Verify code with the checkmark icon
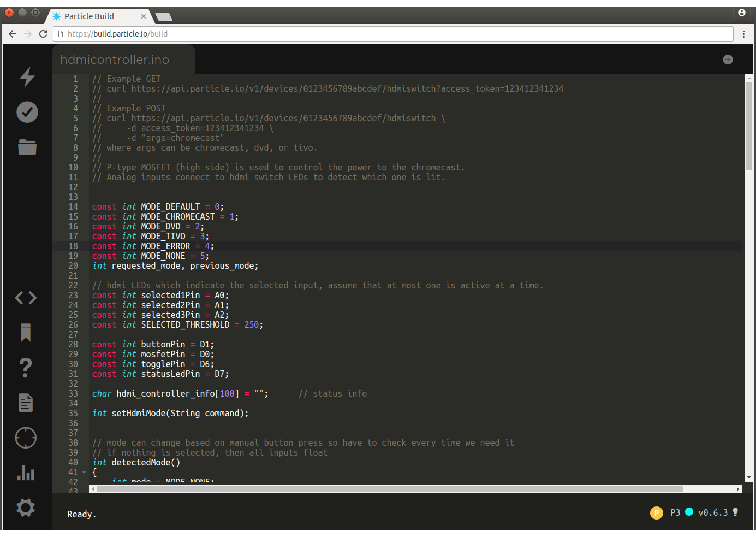The height and width of the screenshot is (537, 756). click(x=27, y=112)
